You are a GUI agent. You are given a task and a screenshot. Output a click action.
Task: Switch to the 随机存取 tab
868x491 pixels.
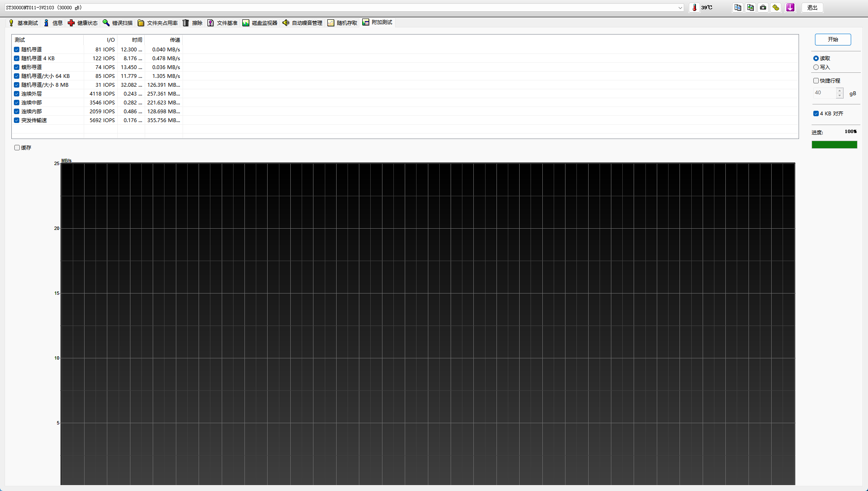click(342, 23)
